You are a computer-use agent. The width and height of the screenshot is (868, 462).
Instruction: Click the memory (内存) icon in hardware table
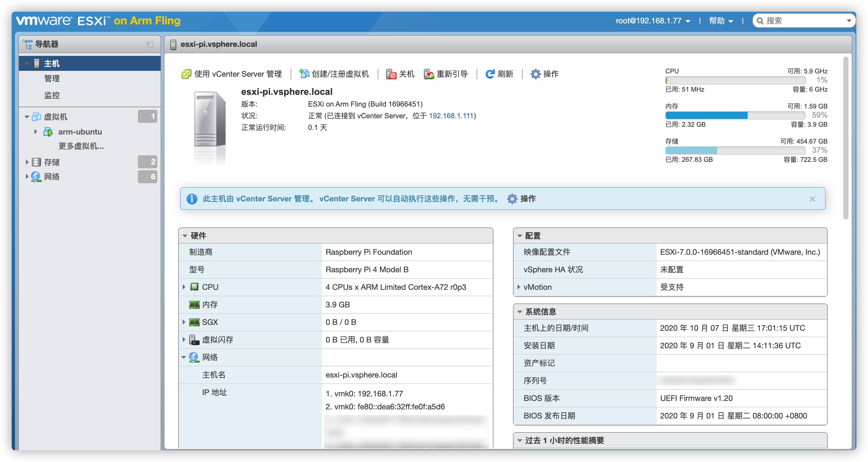194,305
